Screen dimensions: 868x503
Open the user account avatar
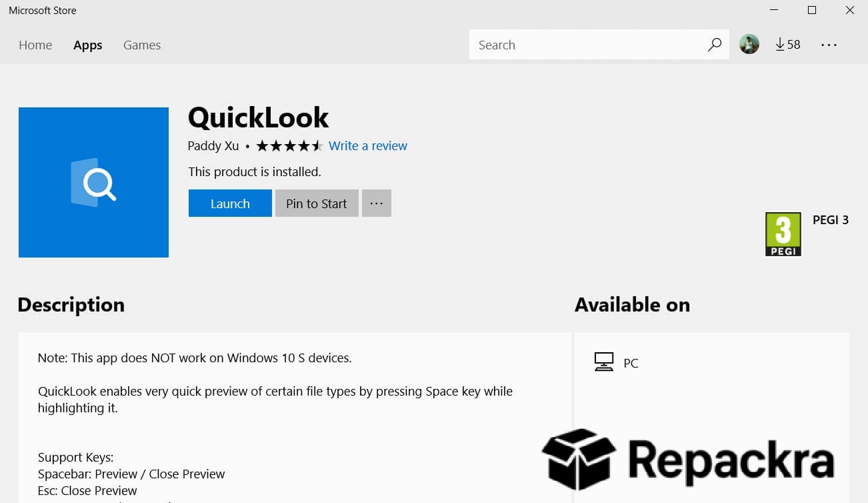pos(749,44)
